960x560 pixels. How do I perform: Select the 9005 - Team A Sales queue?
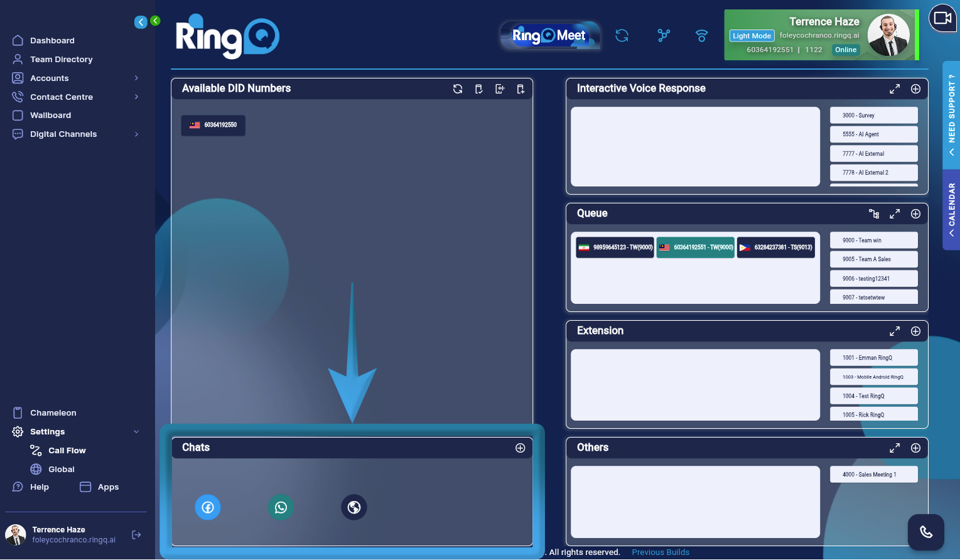pyautogui.click(x=873, y=259)
